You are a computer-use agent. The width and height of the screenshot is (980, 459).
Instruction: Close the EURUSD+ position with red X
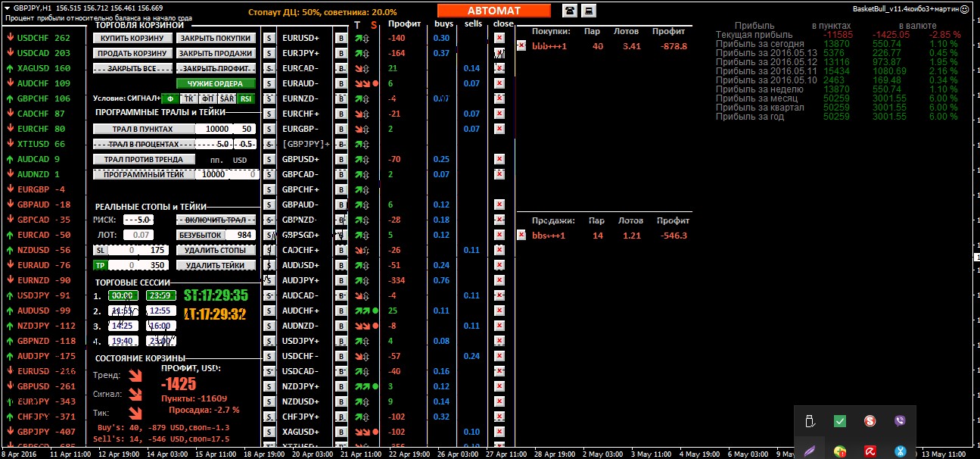pos(499,38)
